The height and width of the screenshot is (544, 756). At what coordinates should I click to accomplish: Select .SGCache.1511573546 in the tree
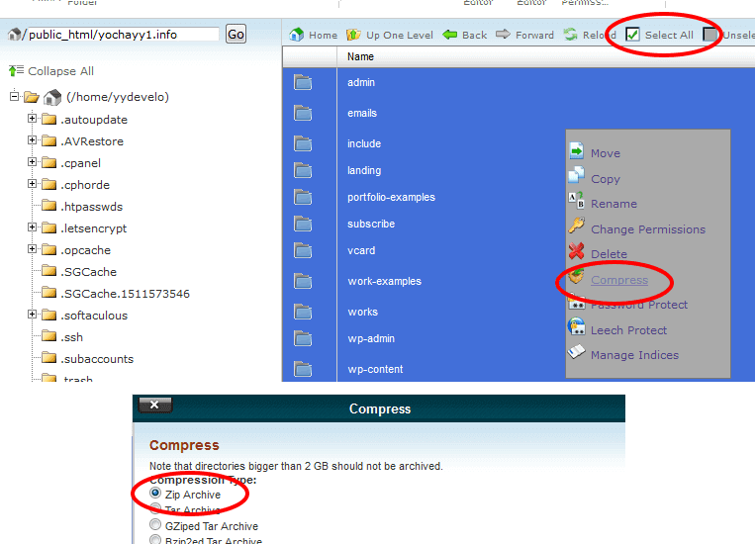[125, 294]
